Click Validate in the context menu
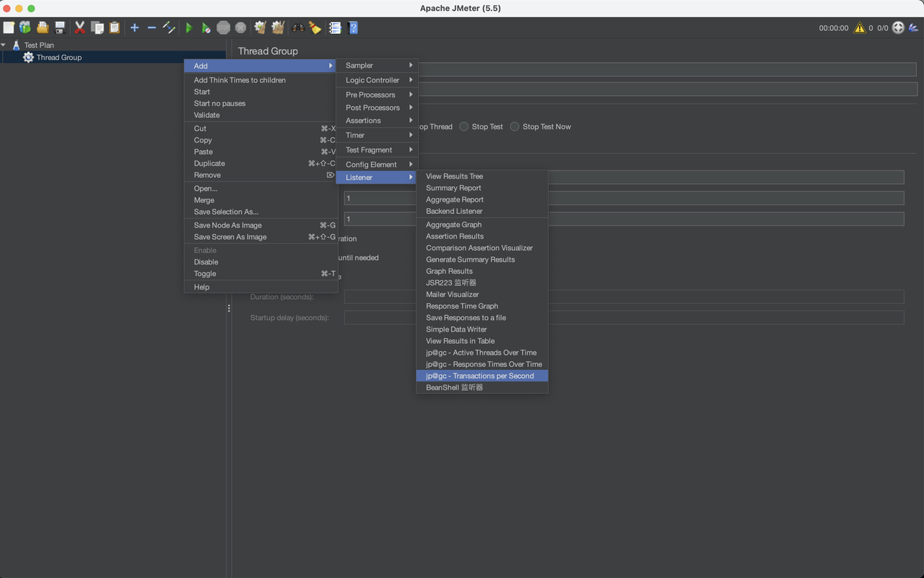Screen dimensions: 924x578 [261, 115]
